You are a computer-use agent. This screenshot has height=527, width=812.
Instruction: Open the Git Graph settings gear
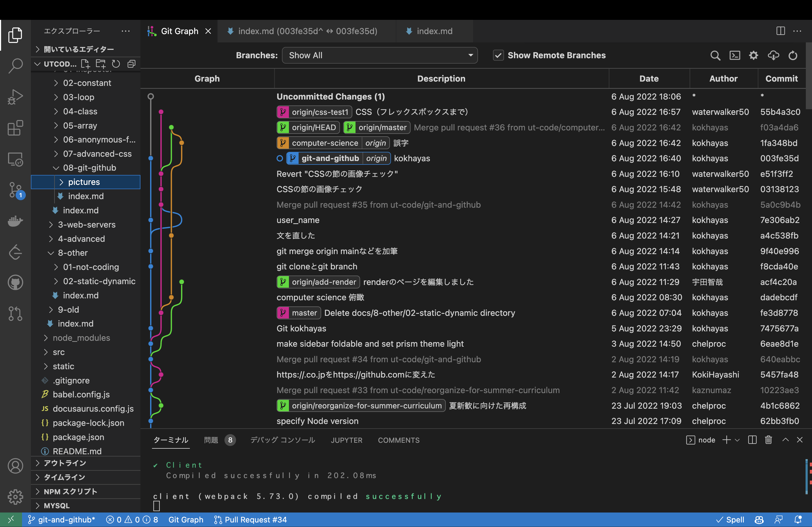pos(754,55)
